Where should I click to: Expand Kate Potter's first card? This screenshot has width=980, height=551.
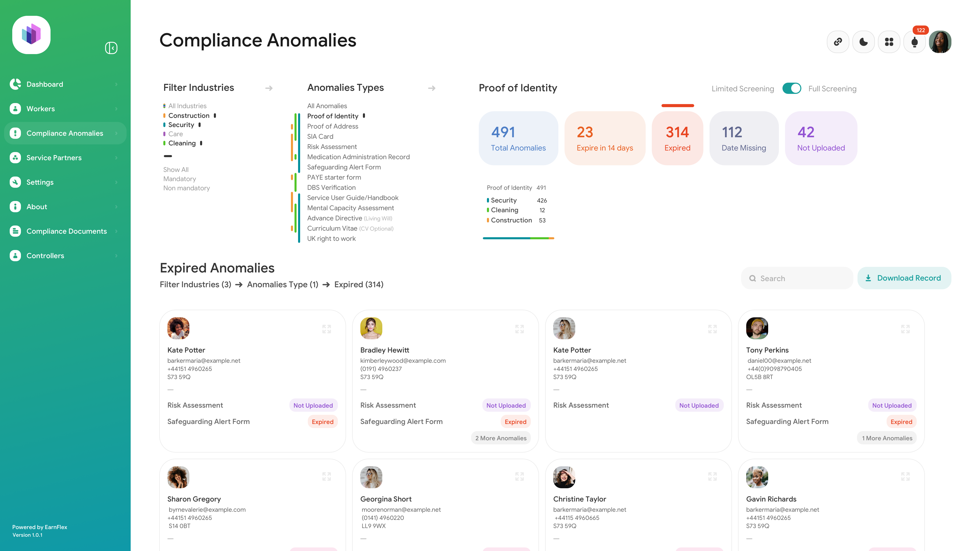327,329
